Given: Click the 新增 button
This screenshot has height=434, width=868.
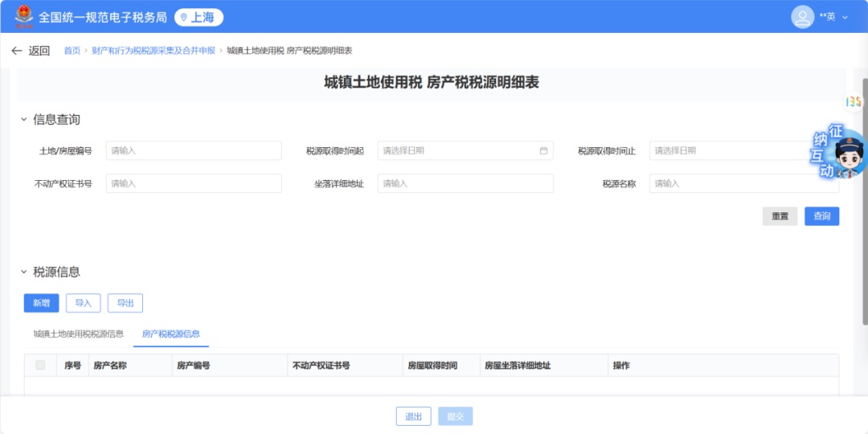Looking at the screenshot, I should pyautogui.click(x=41, y=303).
